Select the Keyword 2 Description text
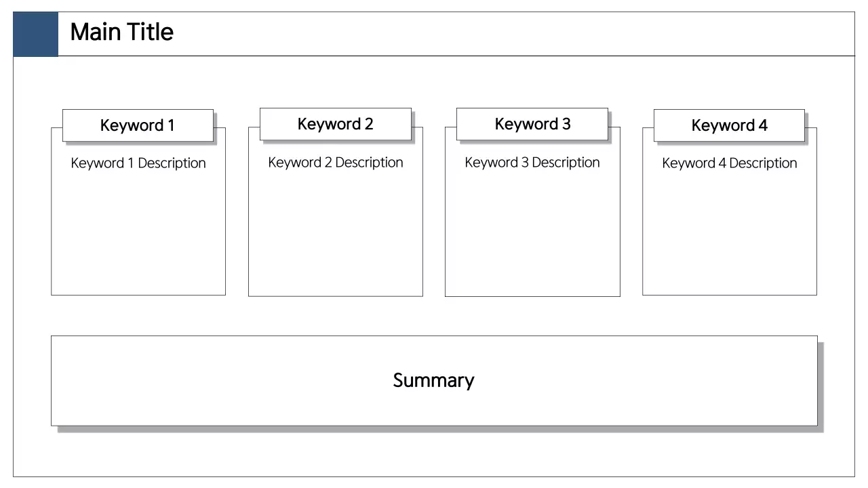The image size is (868, 488). (x=336, y=163)
